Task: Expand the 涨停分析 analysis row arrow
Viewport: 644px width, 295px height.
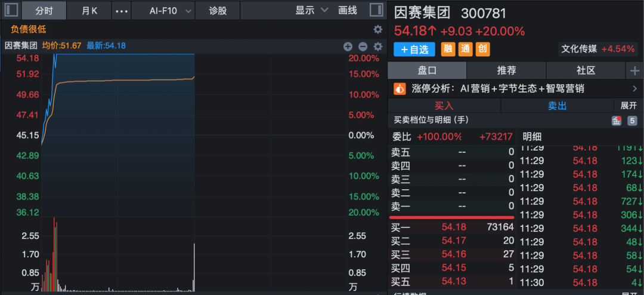Action: tap(634, 89)
